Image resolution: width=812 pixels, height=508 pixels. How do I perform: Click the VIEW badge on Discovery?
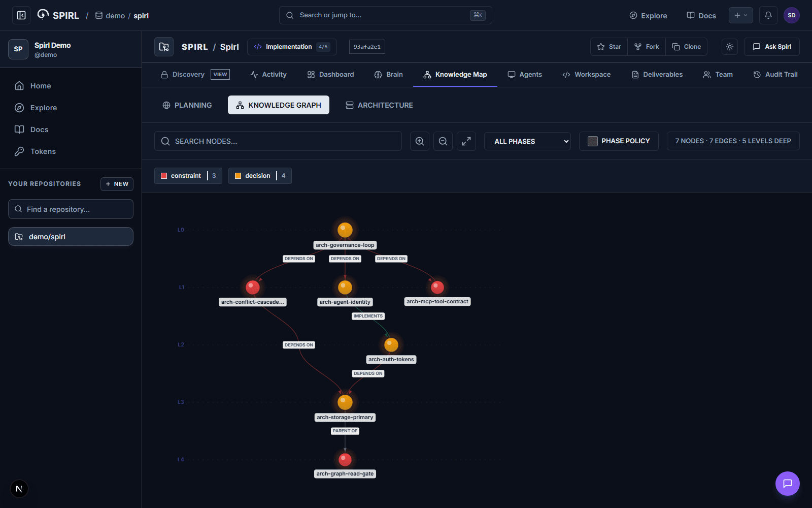[220, 75]
